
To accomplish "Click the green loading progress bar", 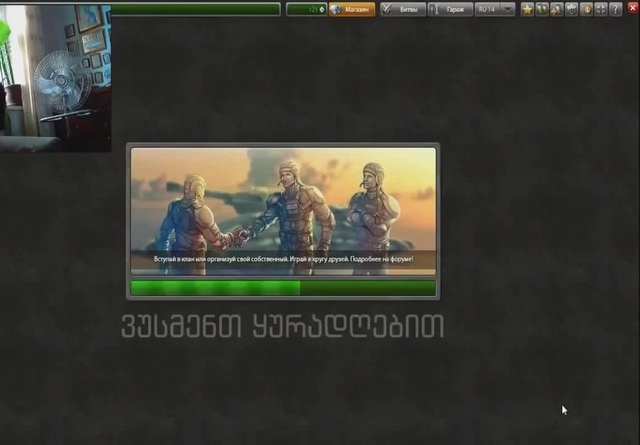I will [283, 288].
